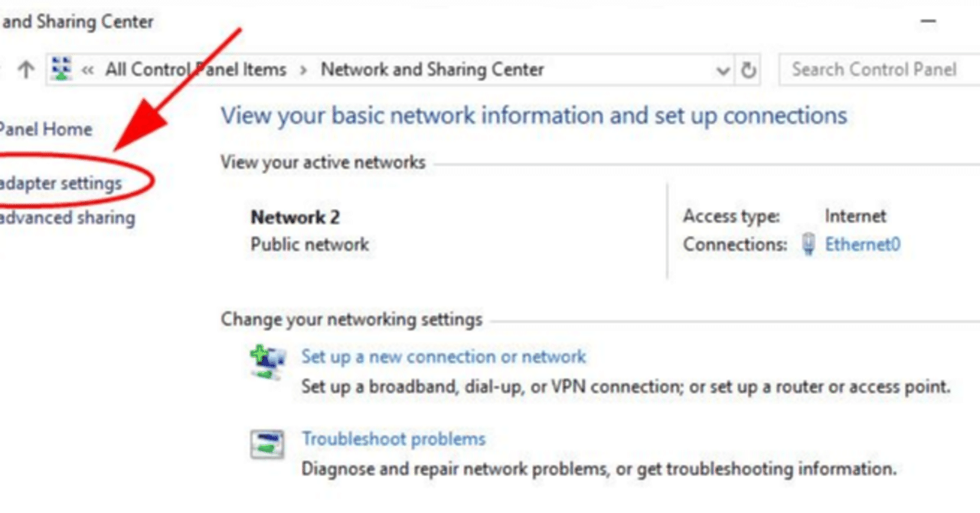Select the Ethernet0 connection icon

808,244
